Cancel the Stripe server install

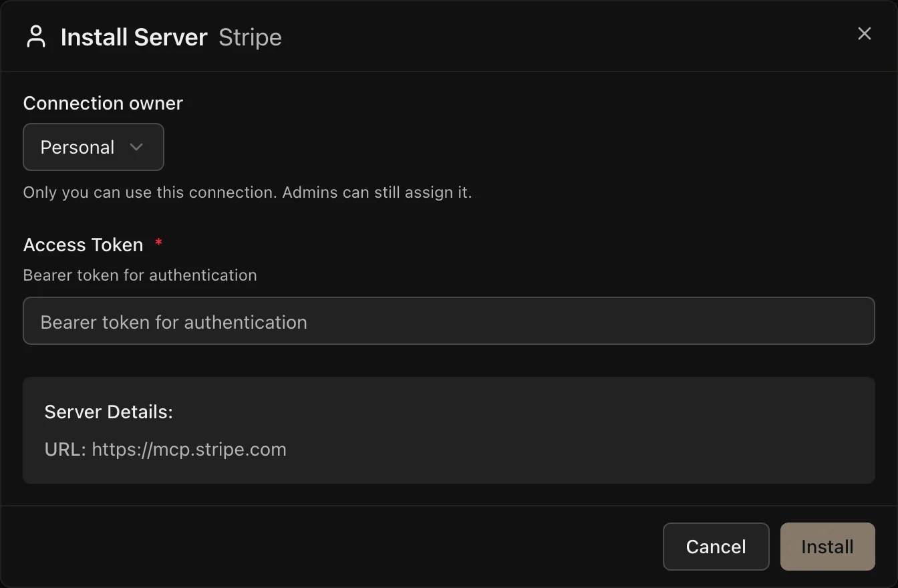click(716, 547)
